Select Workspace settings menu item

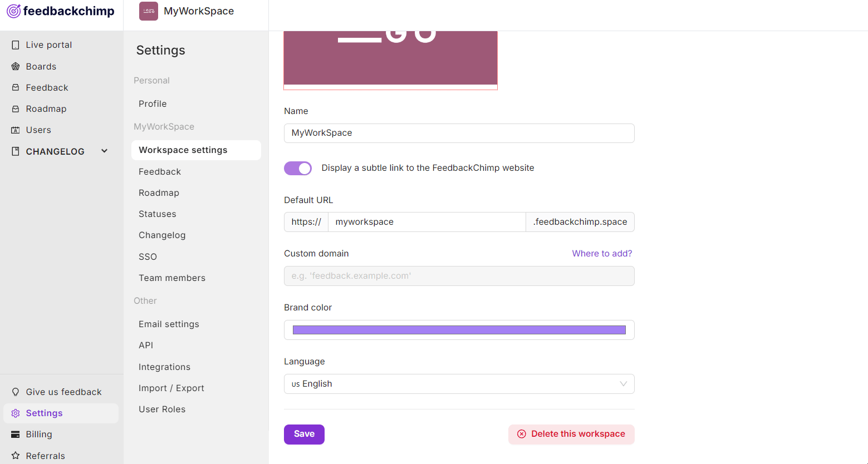(x=196, y=150)
